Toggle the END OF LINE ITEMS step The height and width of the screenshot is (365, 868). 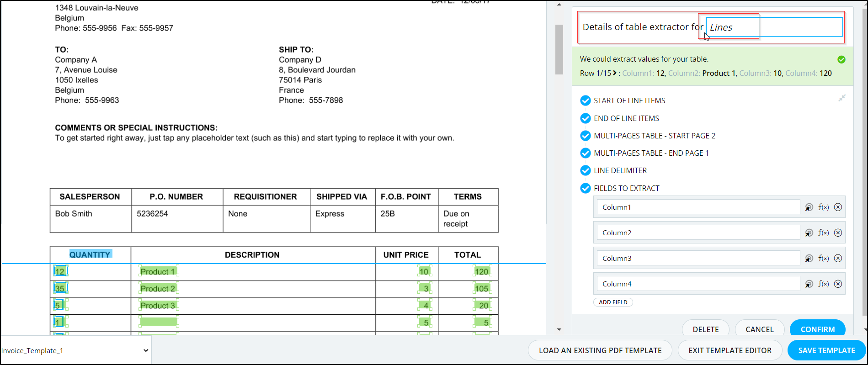tap(586, 118)
